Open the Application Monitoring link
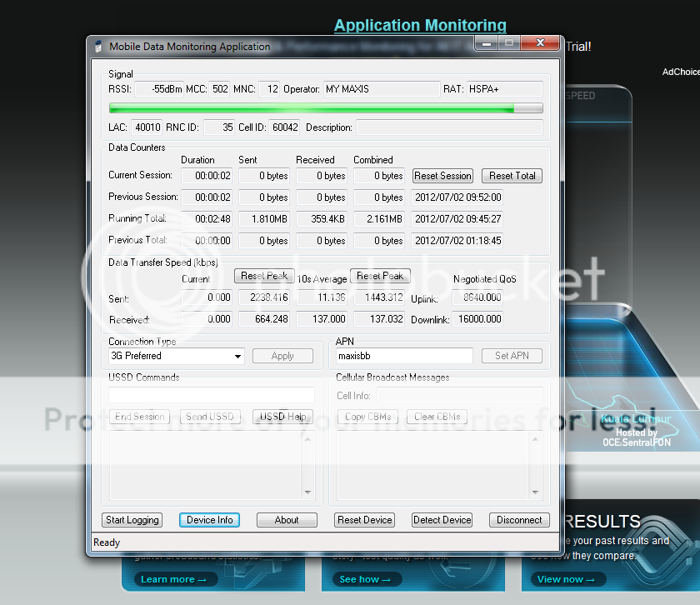 (420, 26)
